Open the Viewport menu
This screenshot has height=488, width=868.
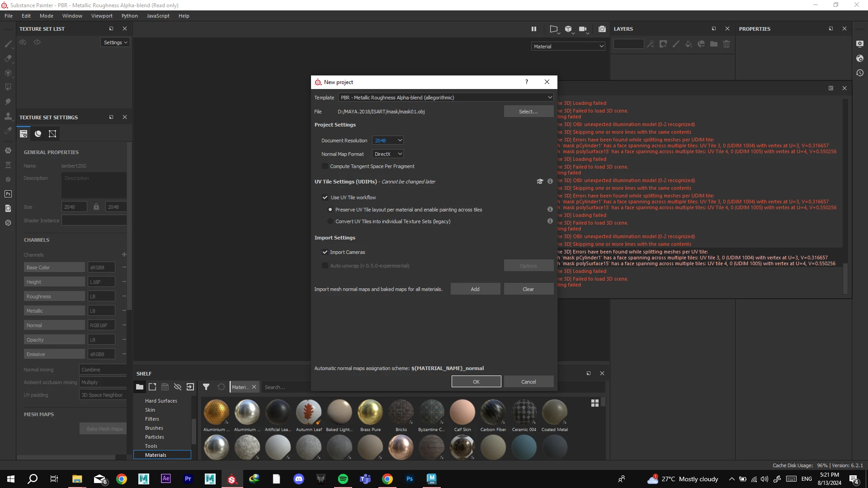click(x=102, y=16)
